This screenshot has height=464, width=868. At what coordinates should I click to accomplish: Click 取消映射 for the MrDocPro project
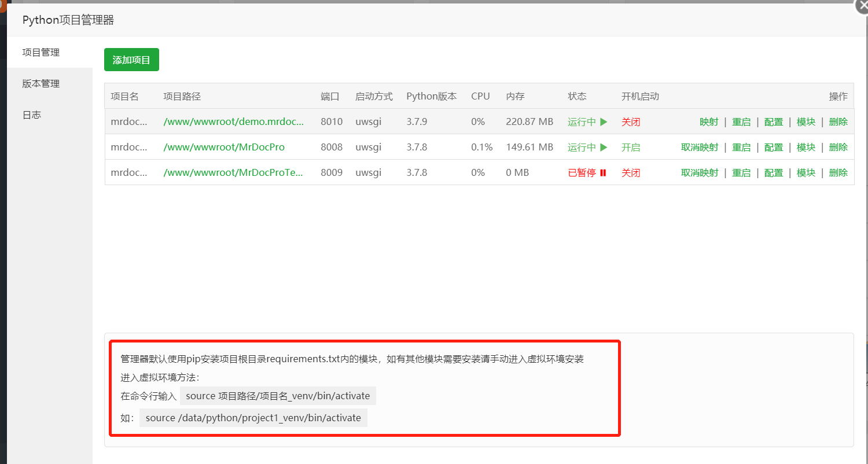pyautogui.click(x=700, y=148)
